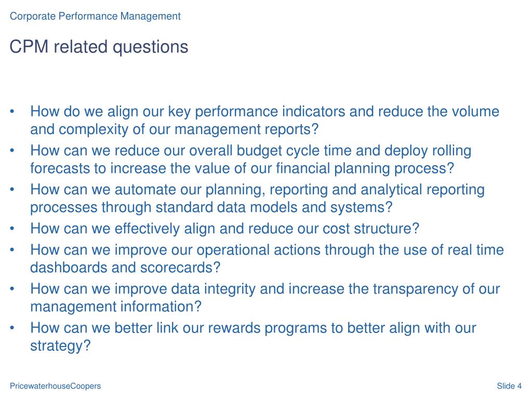This screenshot has width=532, height=399.
Task: Click the bullet about improving data integrity
Action: pyautogui.click(x=265, y=298)
